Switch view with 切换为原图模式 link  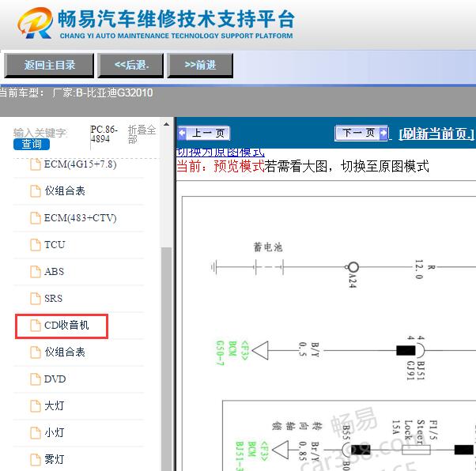click(221, 153)
